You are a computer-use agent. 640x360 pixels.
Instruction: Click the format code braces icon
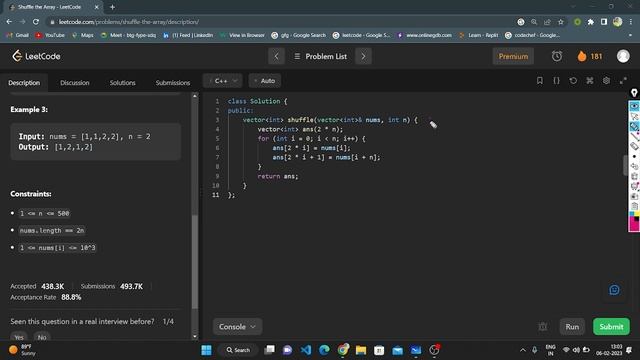pos(556,80)
